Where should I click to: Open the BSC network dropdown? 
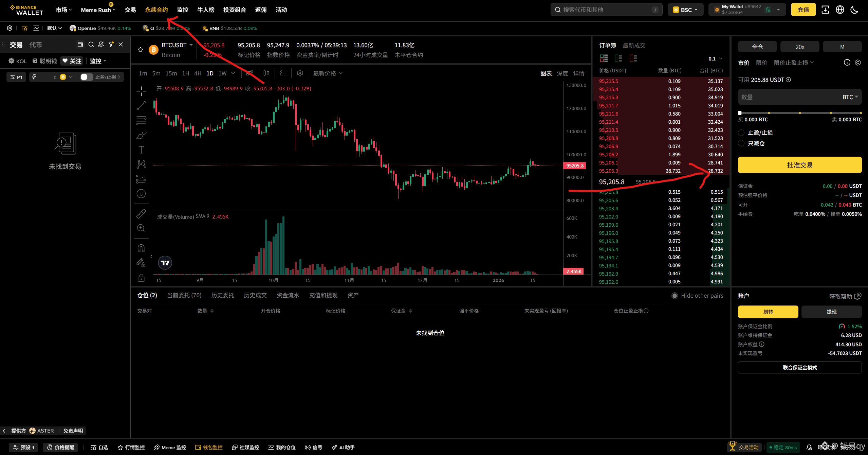[685, 10]
